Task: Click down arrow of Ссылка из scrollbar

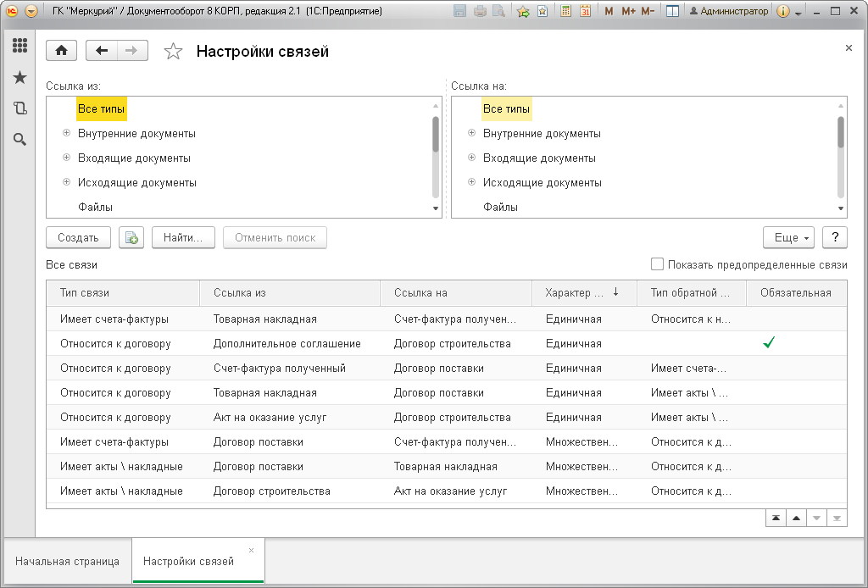Action: pos(436,208)
